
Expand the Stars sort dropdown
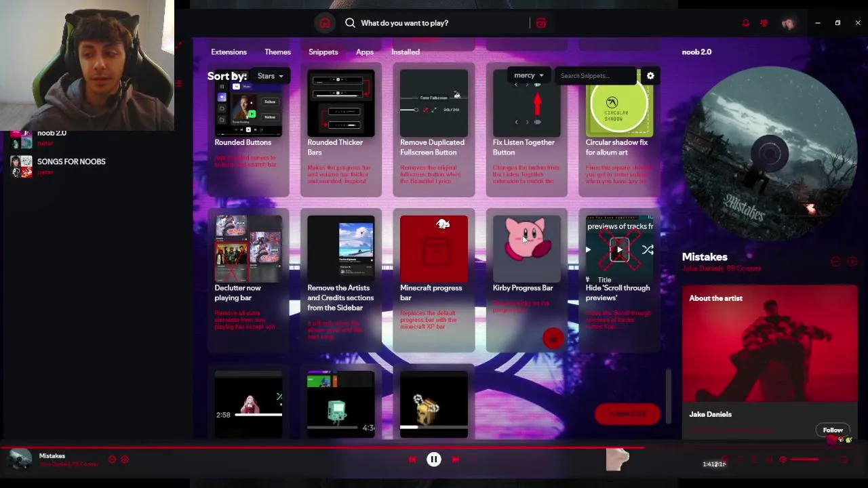[269, 76]
